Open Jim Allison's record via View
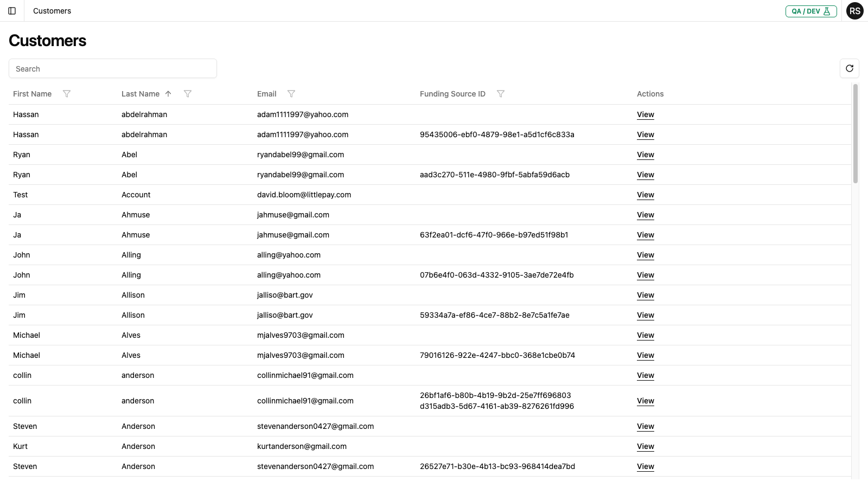 point(645,295)
